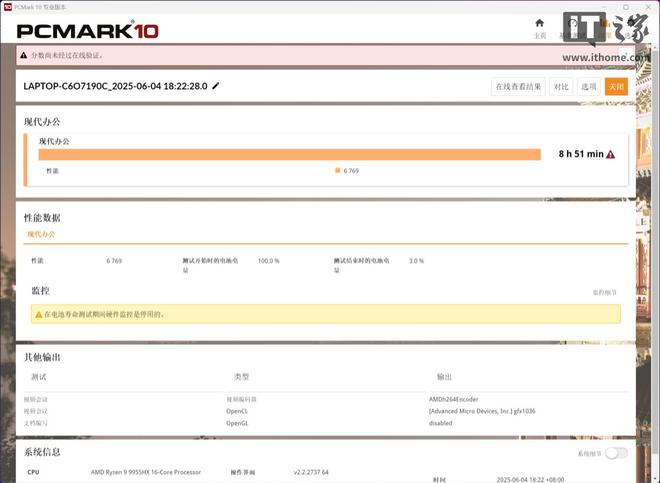Image resolution: width=660 pixels, height=483 pixels.
Task: Open the 选项 options button
Action: (588, 87)
